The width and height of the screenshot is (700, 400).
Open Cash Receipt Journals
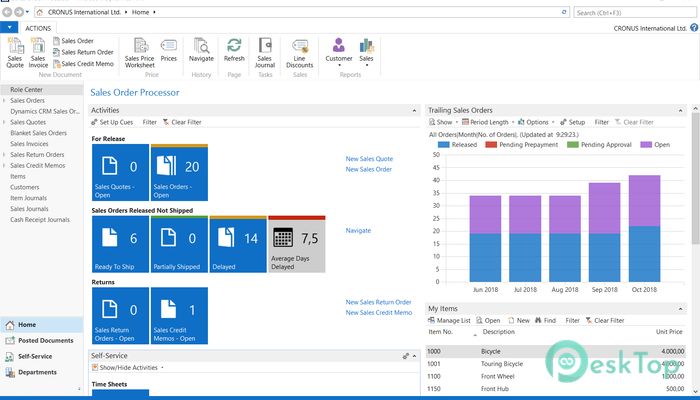[x=40, y=220]
